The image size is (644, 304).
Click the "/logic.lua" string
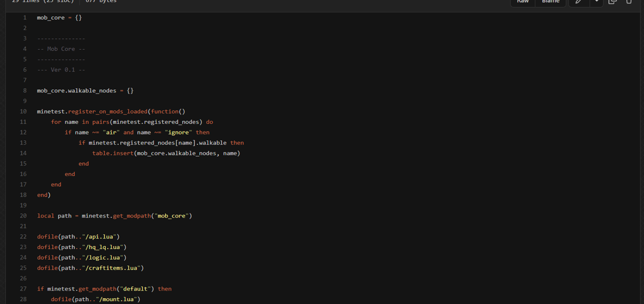(x=102, y=258)
